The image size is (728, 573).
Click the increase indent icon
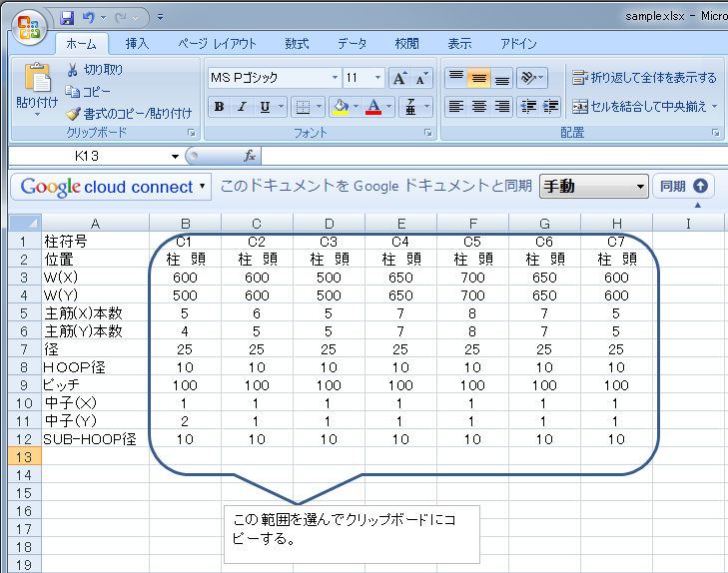pyautogui.click(x=549, y=107)
